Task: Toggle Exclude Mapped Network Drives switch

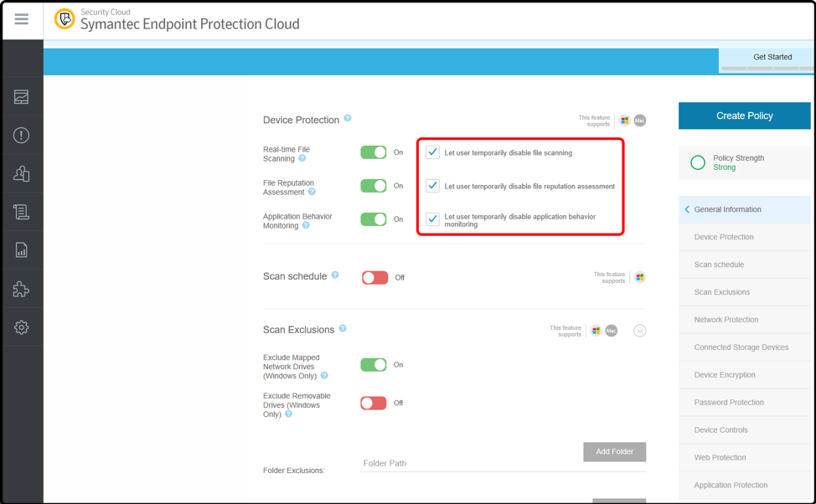Action: click(x=374, y=365)
